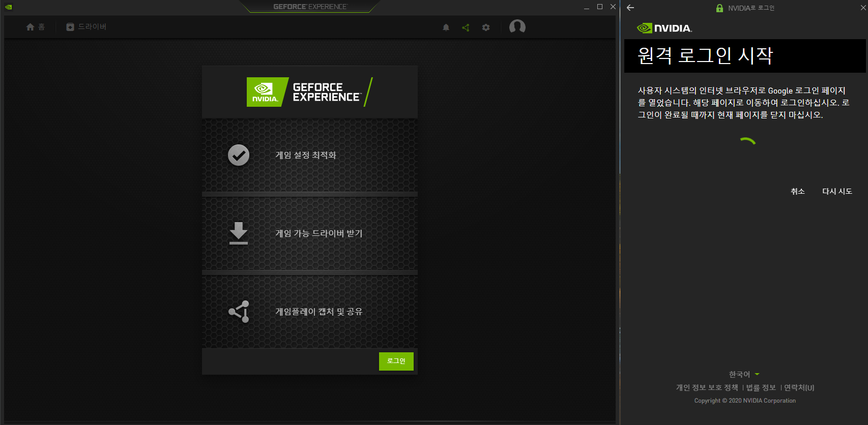The width and height of the screenshot is (868, 425).
Task: Click the checkmark icon for game optimization
Action: 239,155
